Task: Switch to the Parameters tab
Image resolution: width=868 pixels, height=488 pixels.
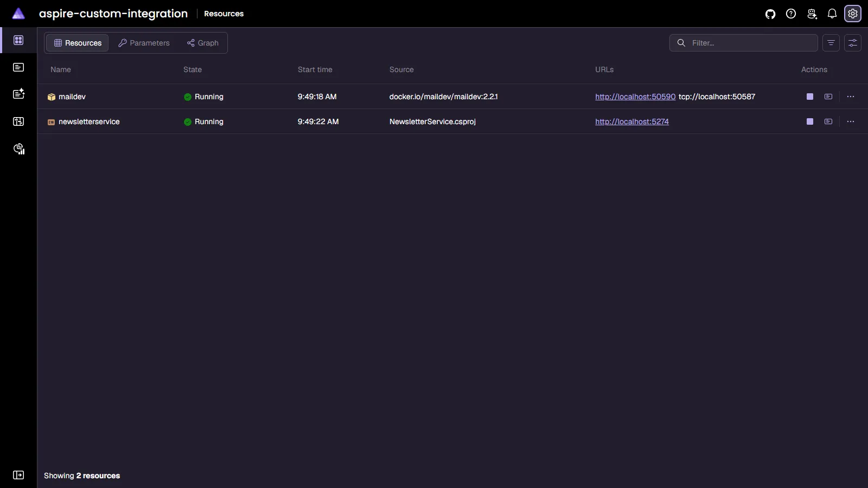Action: [144, 43]
